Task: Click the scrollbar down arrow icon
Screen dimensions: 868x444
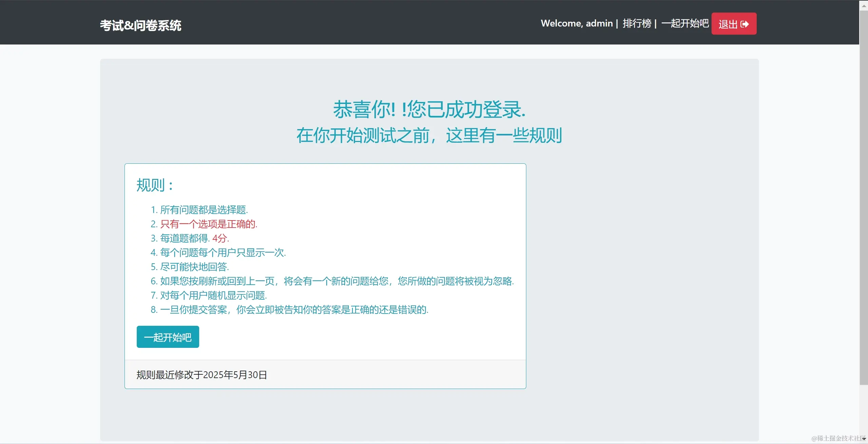Action: [864, 439]
